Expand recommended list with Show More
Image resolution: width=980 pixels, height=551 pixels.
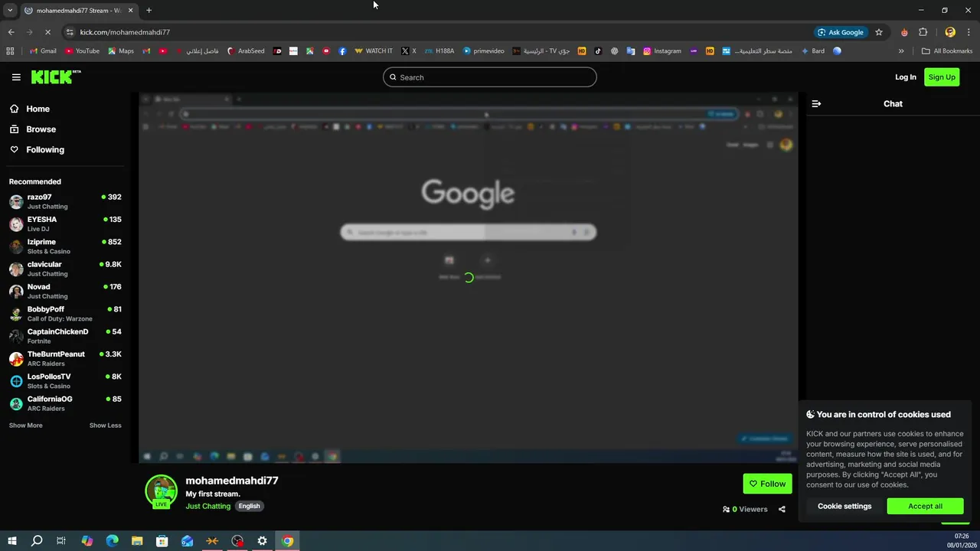(x=26, y=425)
